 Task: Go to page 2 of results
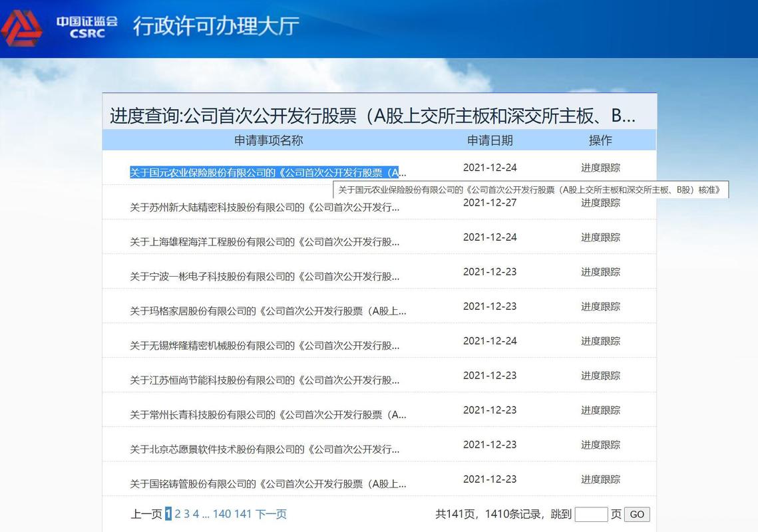[177, 513]
